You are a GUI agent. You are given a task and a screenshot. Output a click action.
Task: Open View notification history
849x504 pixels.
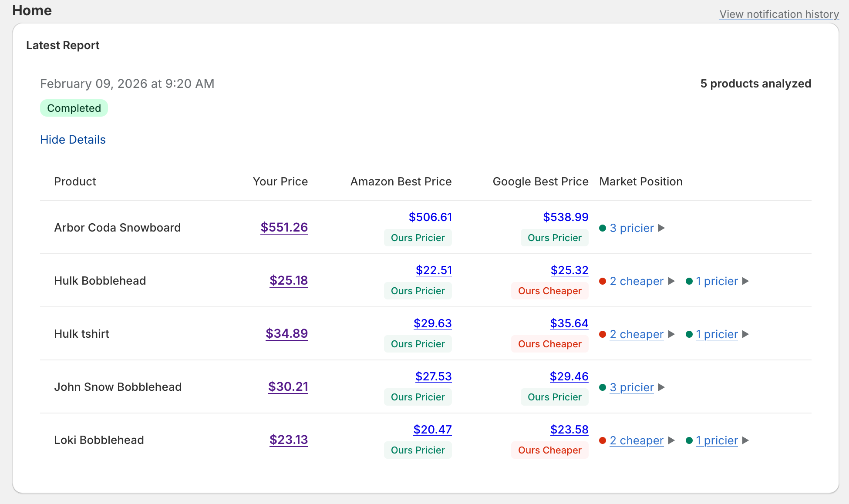pos(779,14)
